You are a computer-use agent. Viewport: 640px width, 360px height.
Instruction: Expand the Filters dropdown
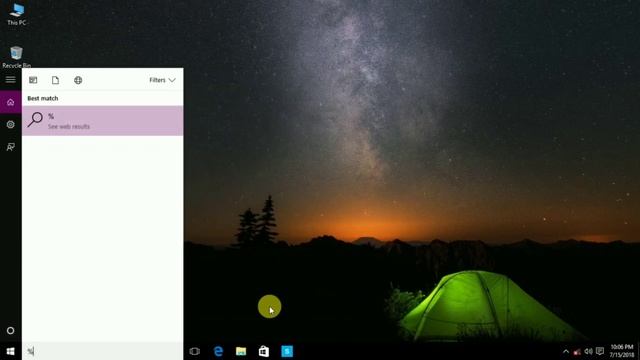click(x=162, y=80)
